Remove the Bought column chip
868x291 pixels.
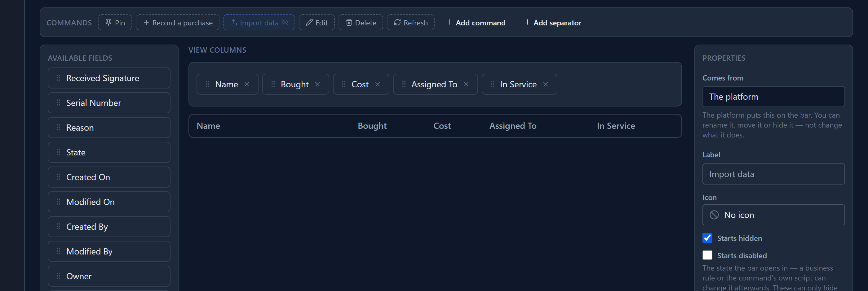(317, 84)
